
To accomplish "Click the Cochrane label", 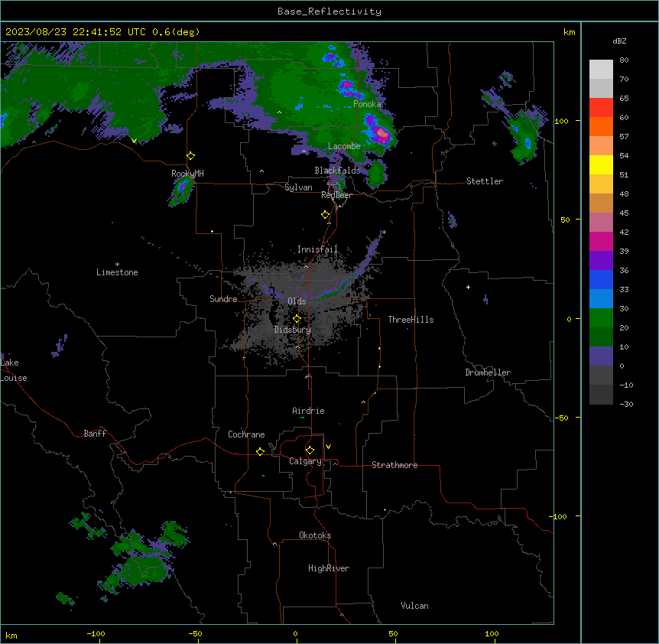I will tap(246, 434).
